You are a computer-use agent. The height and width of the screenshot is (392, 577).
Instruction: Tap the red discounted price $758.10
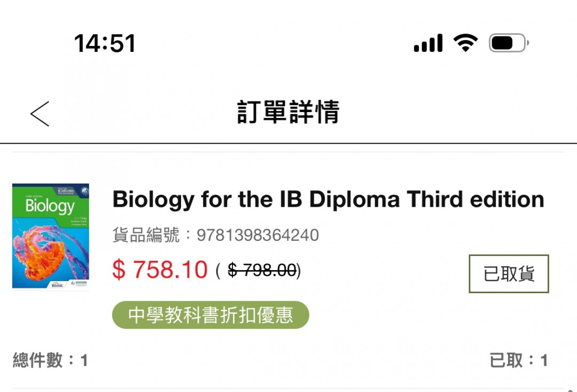160,270
